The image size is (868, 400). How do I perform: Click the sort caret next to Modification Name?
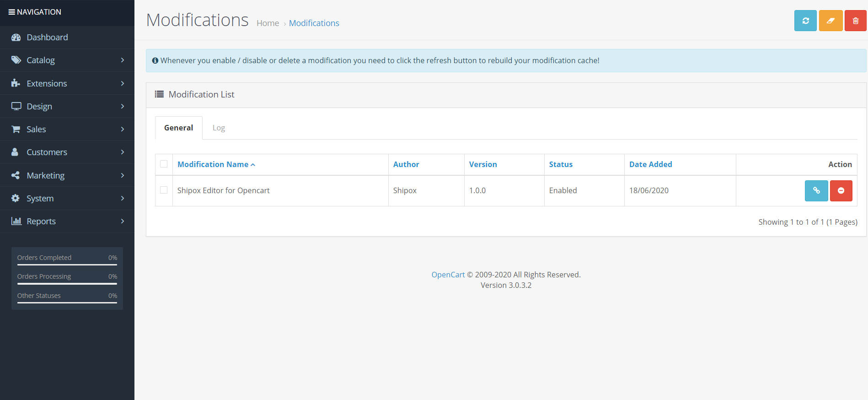click(253, 165)
